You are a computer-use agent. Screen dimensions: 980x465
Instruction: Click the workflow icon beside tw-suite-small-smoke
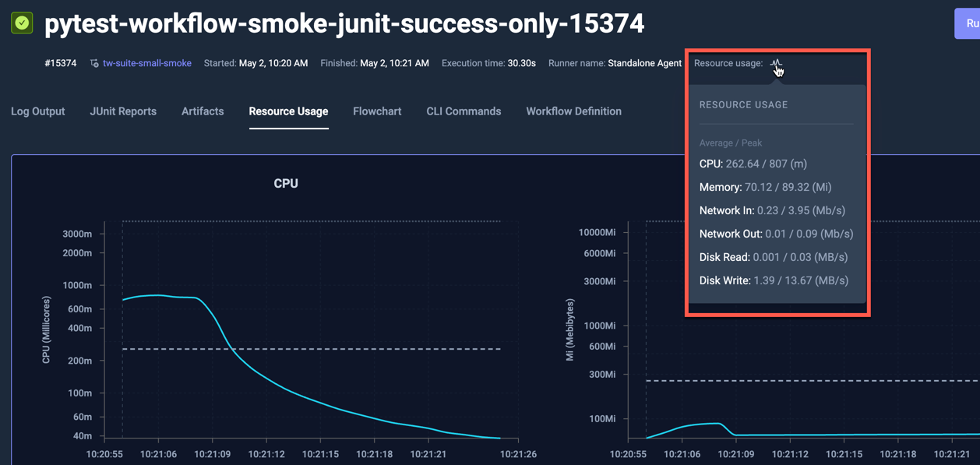(94, 63)
